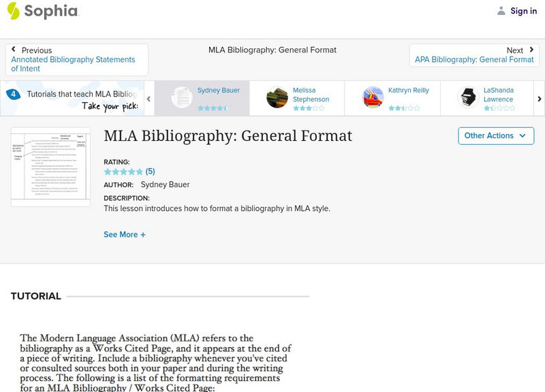Click LaShanda Lawrence's avatar icon
The height and width of the screenshot is (392, 545).
point(467,97)
